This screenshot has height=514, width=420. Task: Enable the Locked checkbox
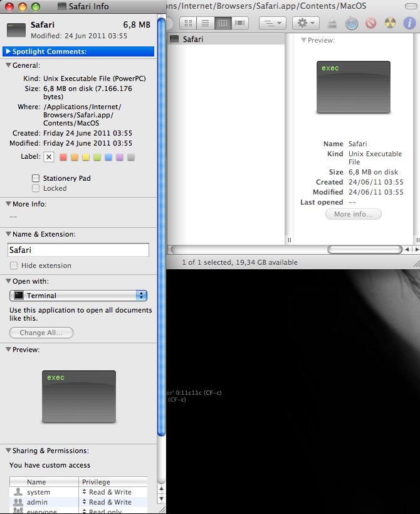36,188
